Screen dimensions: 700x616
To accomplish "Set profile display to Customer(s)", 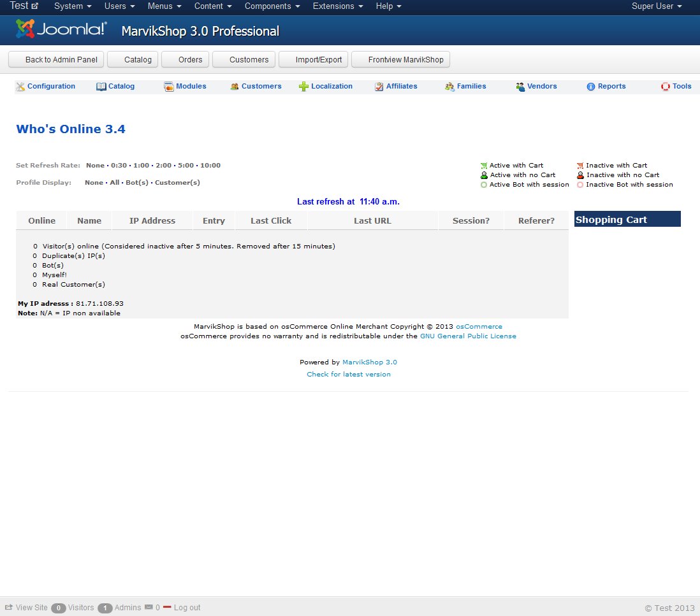I will [x=177, y=182].
